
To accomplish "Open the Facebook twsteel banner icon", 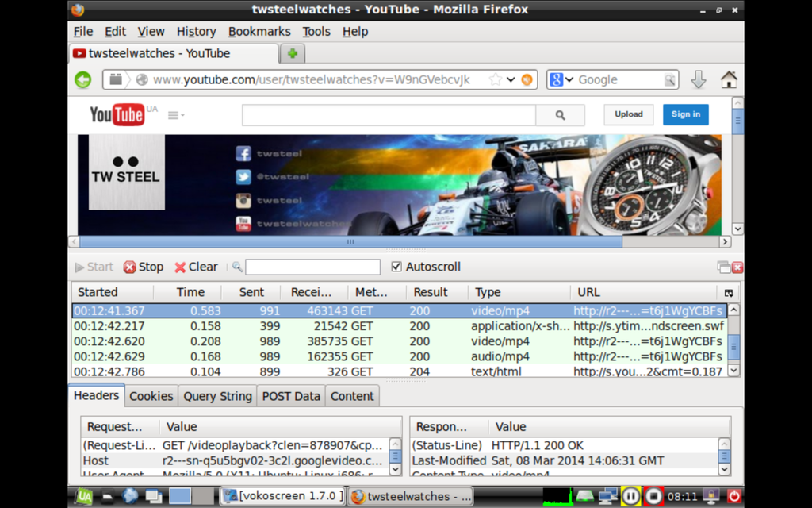I will tap(243, 153).
